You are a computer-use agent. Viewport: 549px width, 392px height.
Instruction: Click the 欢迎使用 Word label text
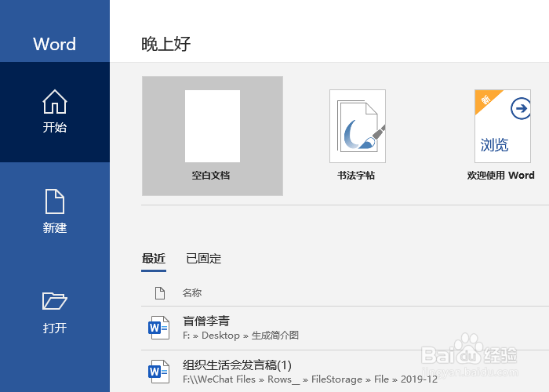pos(500,176)
